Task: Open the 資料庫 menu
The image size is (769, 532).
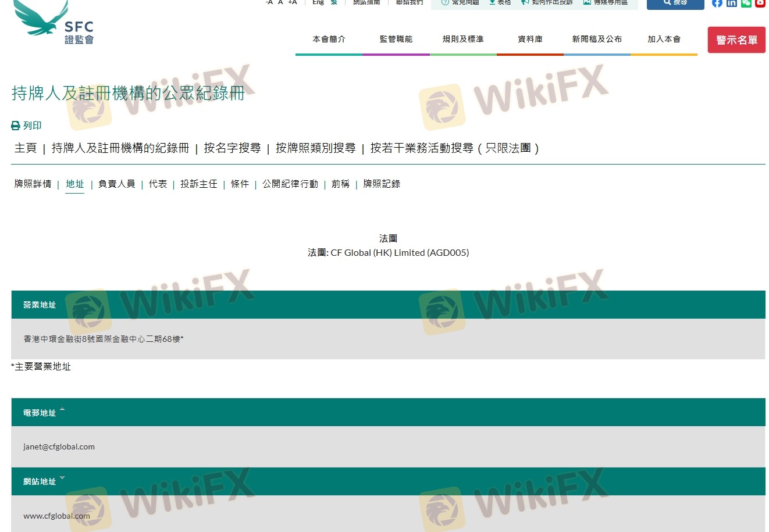Action: [530, 40]
